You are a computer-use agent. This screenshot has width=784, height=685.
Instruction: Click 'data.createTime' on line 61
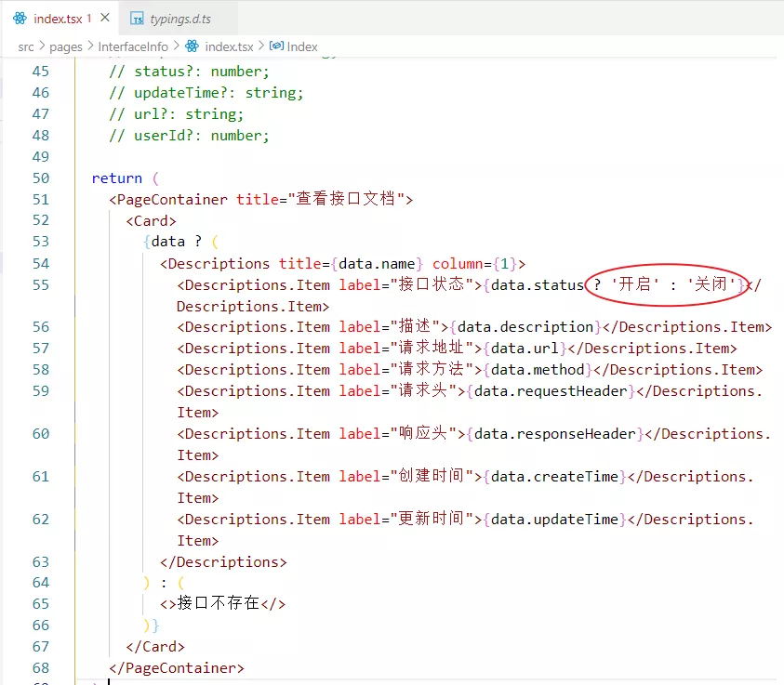click(x=554, y=477)
